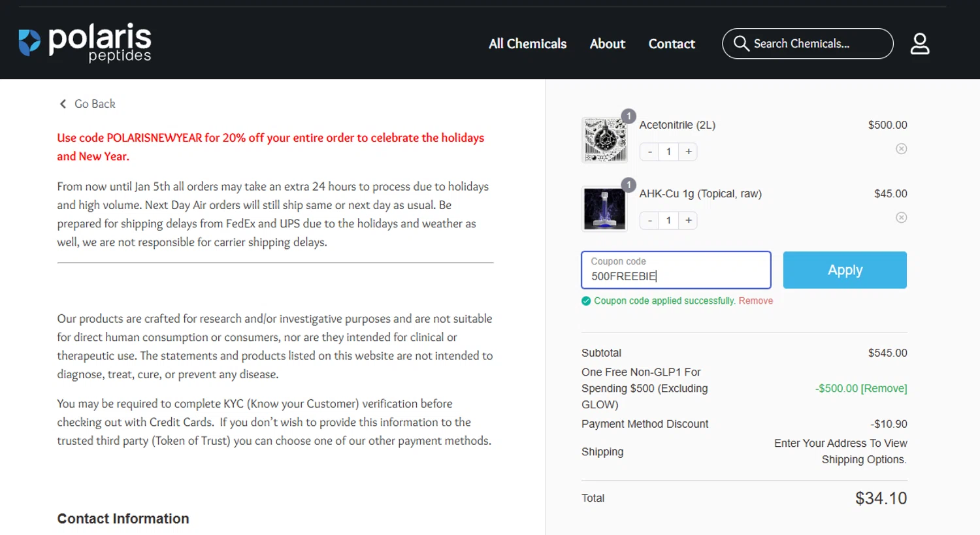Viewport: 980px width, 535px height.
Task: Go to the About page
Action: [608, 44]
